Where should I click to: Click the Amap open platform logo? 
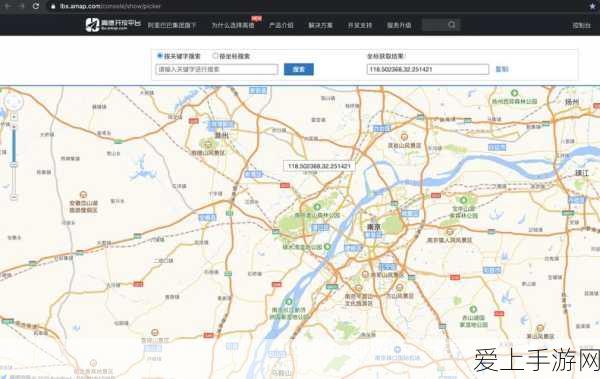(x=113, y=25)
